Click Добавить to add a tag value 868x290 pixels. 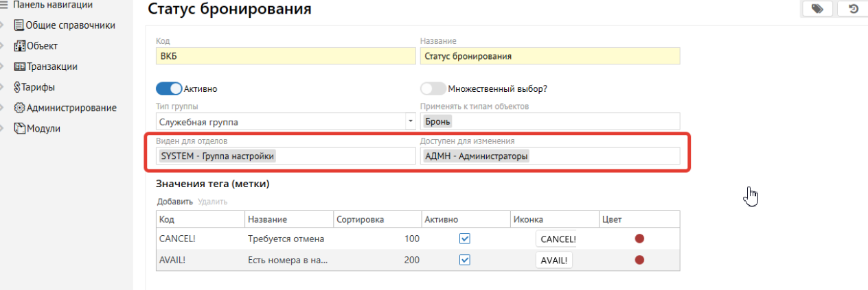click(174, 202)
